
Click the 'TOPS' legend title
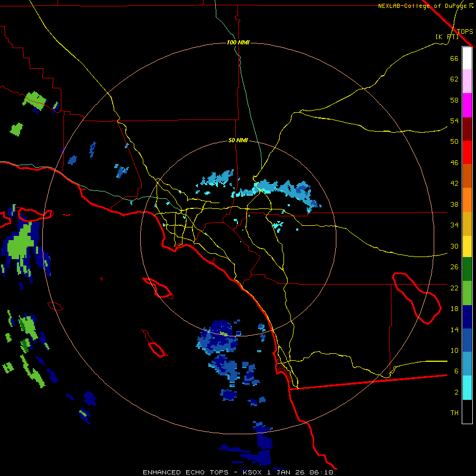coord(465,31)
